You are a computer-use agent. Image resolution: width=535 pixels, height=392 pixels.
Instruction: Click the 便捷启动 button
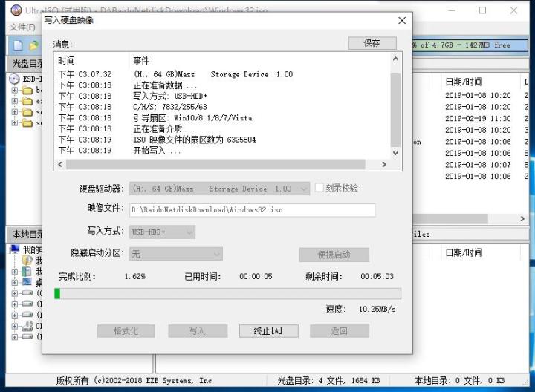coord(334,255)
